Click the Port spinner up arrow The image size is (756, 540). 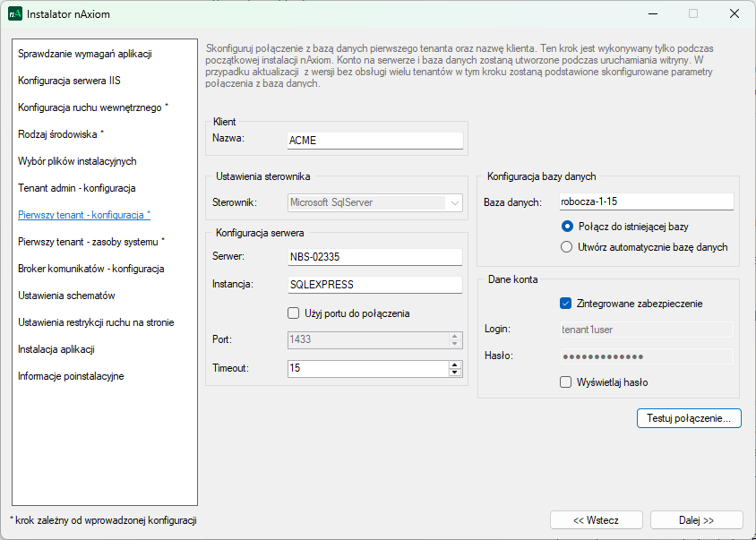tap(454, 336)
